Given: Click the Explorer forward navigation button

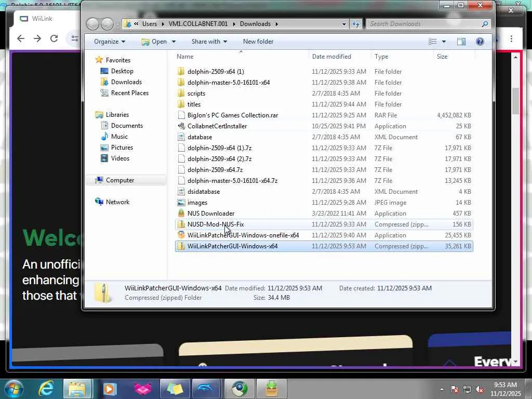Looking at the screenshot, I should point(107,24).
